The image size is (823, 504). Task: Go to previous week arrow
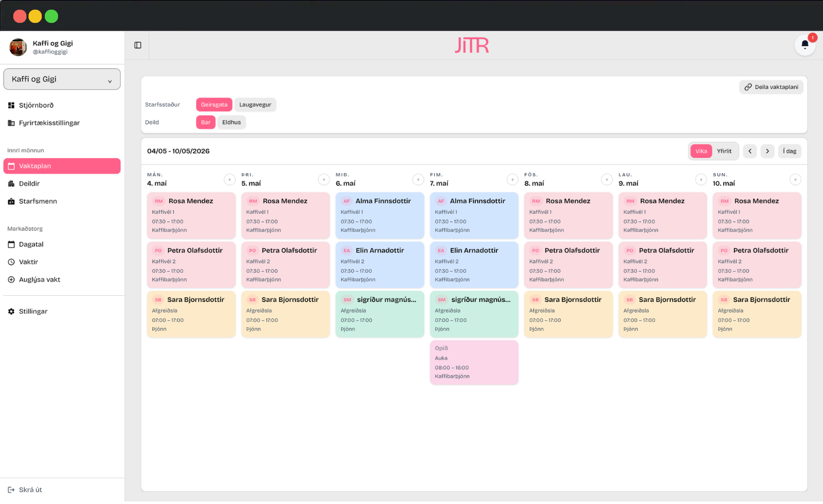pyautogui.click(x=750, y=151)
